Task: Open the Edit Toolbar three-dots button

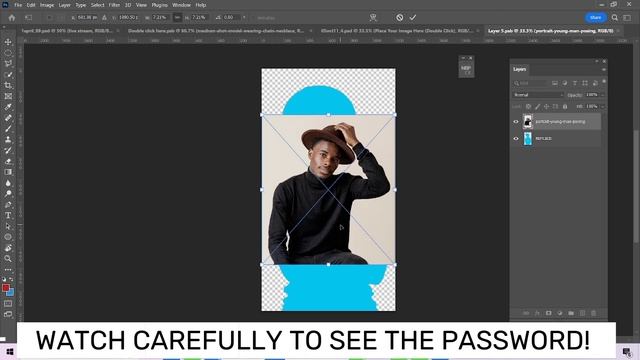Action: [x=8, y=270]
